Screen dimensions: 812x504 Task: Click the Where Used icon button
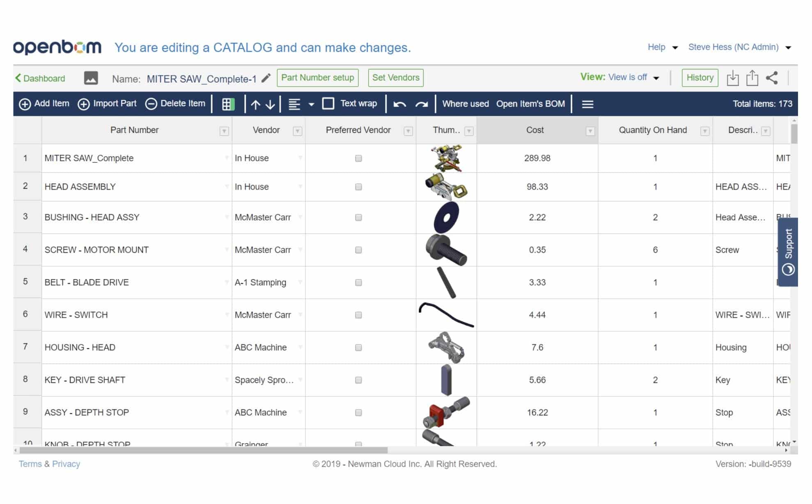click(x=465, y=104)
